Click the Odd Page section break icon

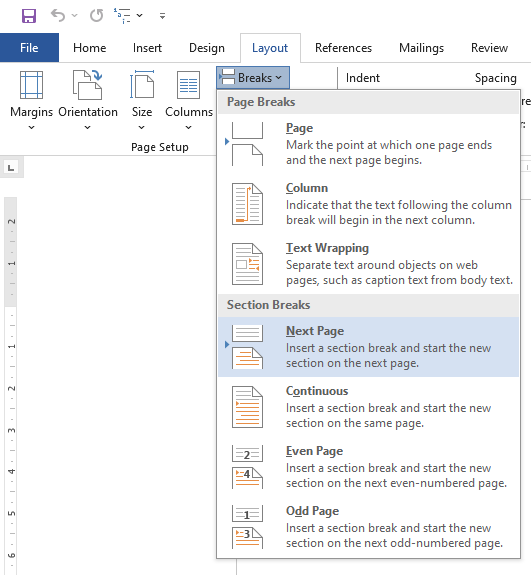click(248, 527)
